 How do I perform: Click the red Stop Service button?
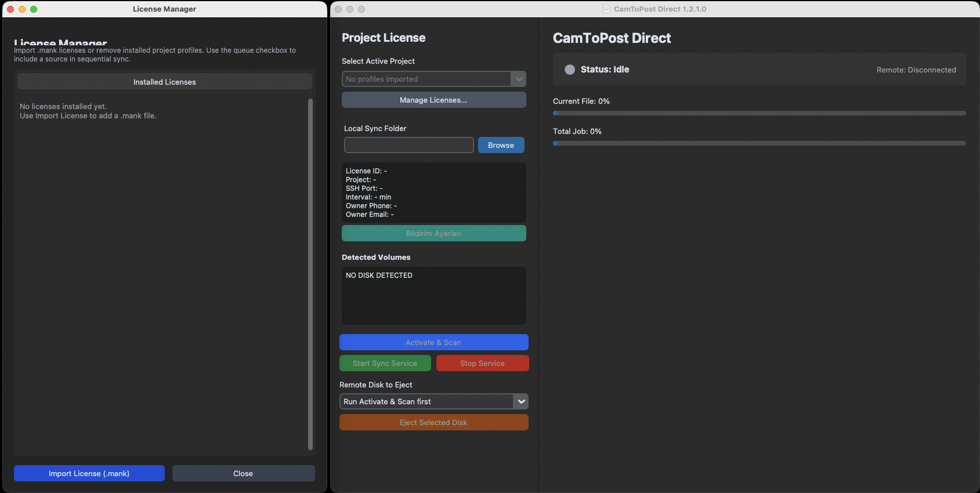click(x=483, y=363)
